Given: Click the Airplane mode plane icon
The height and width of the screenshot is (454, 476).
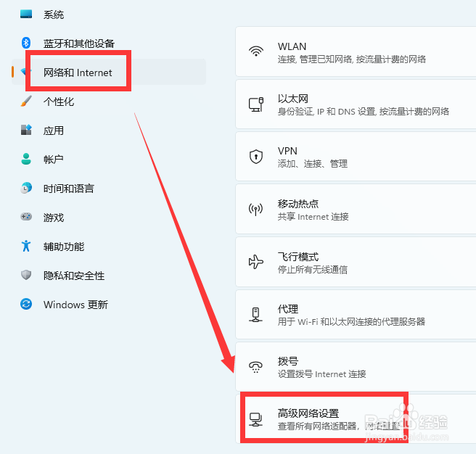Looking at the screenshot, I should click(x=256, y=262).
